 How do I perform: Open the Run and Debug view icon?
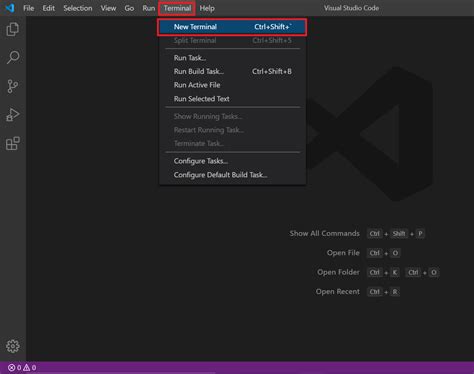click(13, 115)
